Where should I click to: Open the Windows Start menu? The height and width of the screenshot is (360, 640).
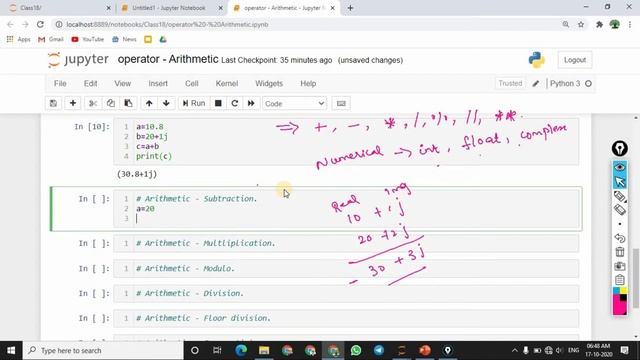pos(11,350)
